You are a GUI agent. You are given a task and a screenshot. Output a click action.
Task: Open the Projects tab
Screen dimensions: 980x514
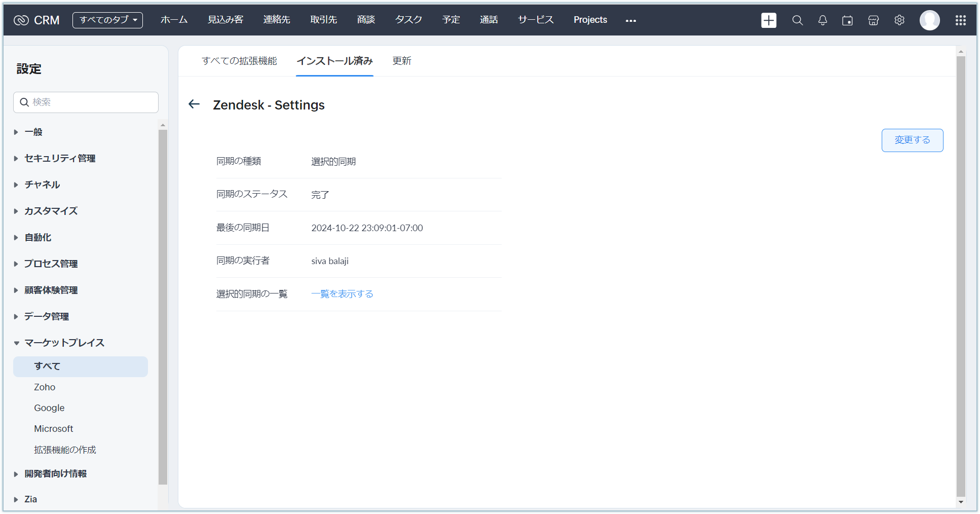pyautogui.click(x=590, y=20)
